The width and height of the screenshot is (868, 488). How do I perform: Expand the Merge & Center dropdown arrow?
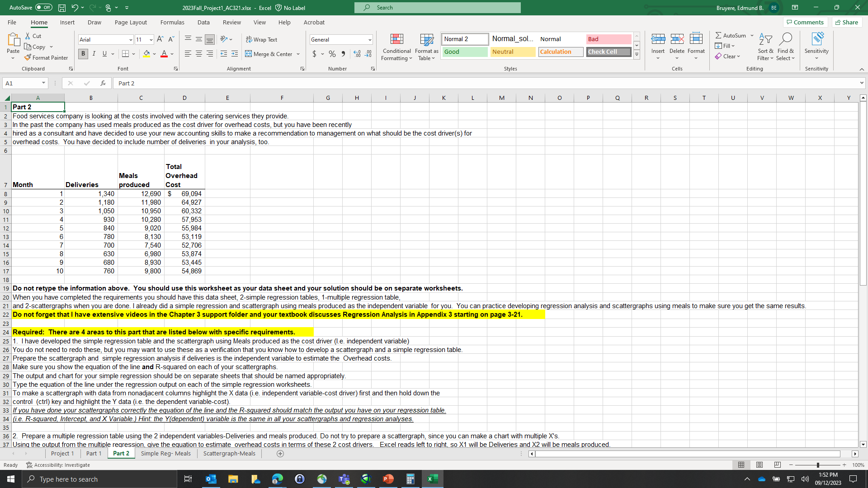click(298, 54)
